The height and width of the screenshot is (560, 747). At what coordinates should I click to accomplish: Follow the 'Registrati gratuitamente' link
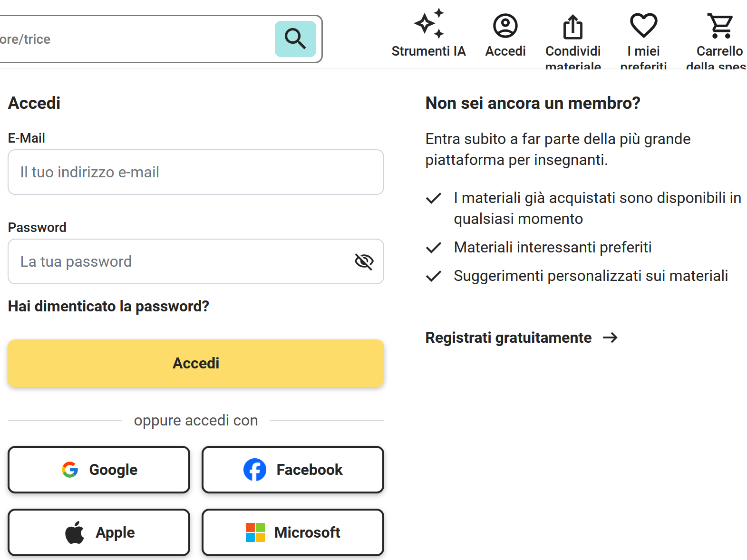click(508, 338)
